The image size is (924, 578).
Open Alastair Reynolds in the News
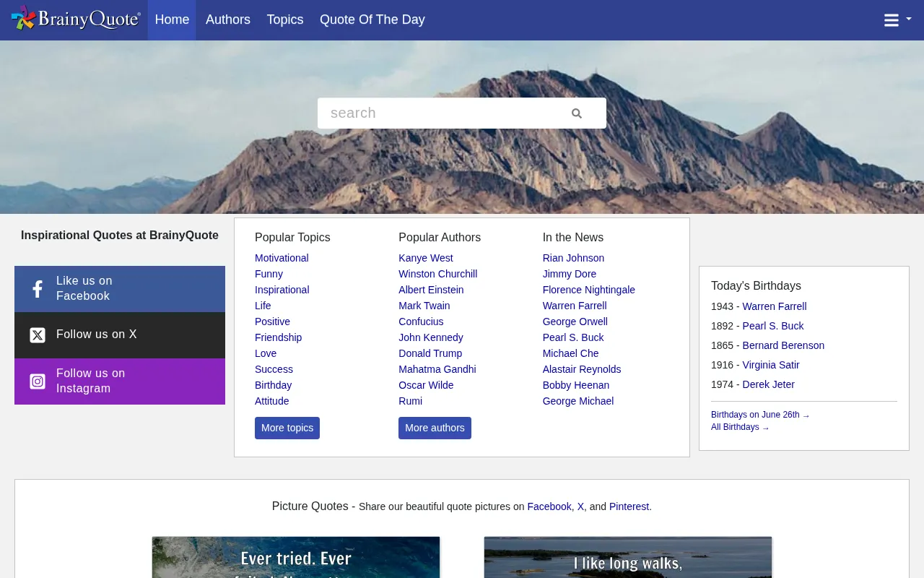(582, 369)
